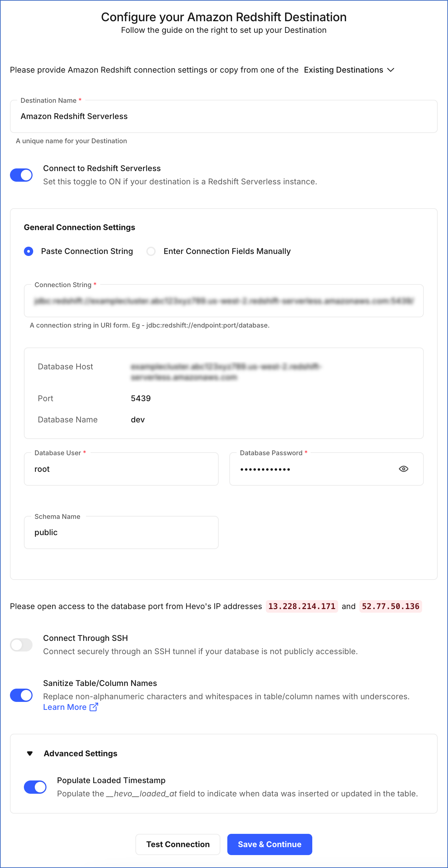
Task: Click IP address 52.77.50.136
Action: (x=390, y=606)
